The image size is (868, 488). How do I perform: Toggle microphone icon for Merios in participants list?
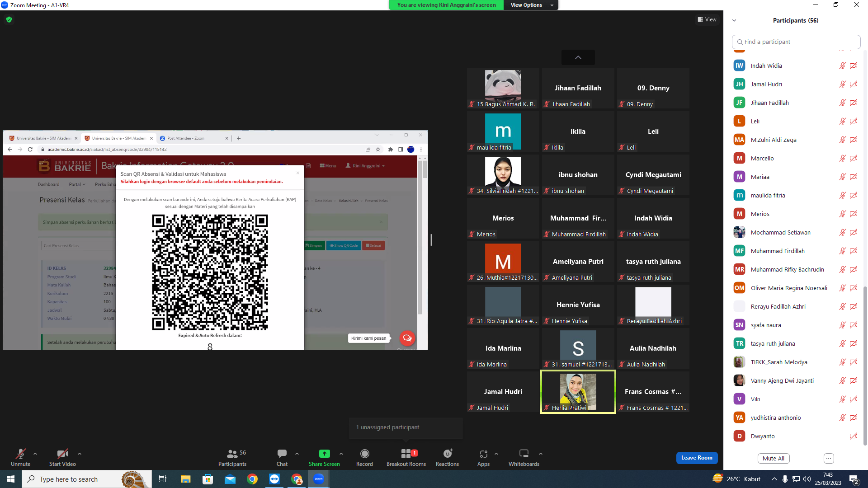[x=842, y=214]
